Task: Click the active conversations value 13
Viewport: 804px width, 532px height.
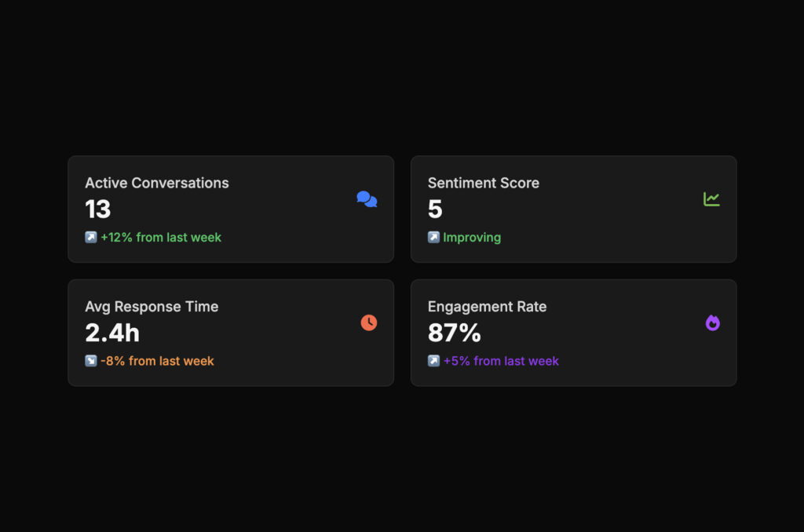Action: pyautogui.click(x=98, y=210)
